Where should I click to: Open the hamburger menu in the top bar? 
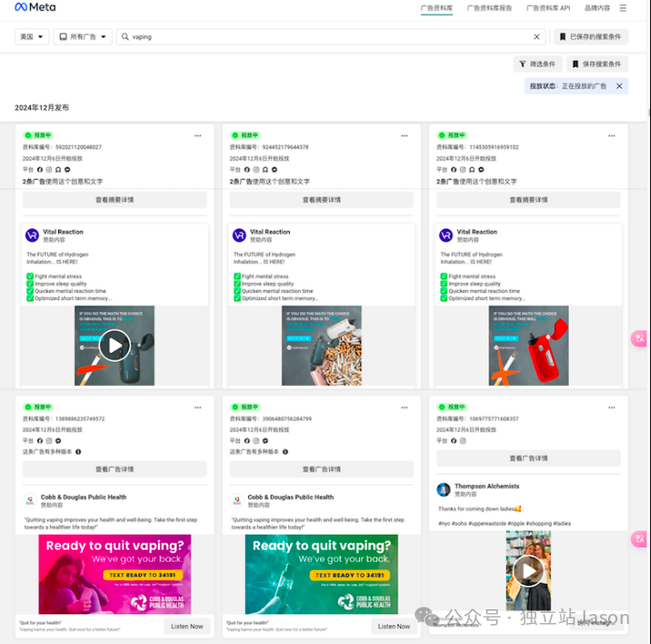coord(623,8)
